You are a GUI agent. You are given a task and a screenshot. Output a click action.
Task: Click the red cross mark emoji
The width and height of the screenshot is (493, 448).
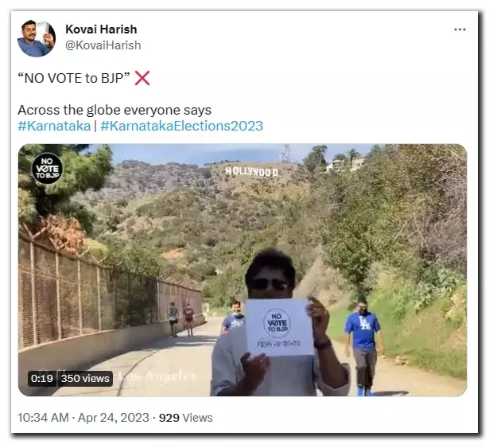[142, 78]
